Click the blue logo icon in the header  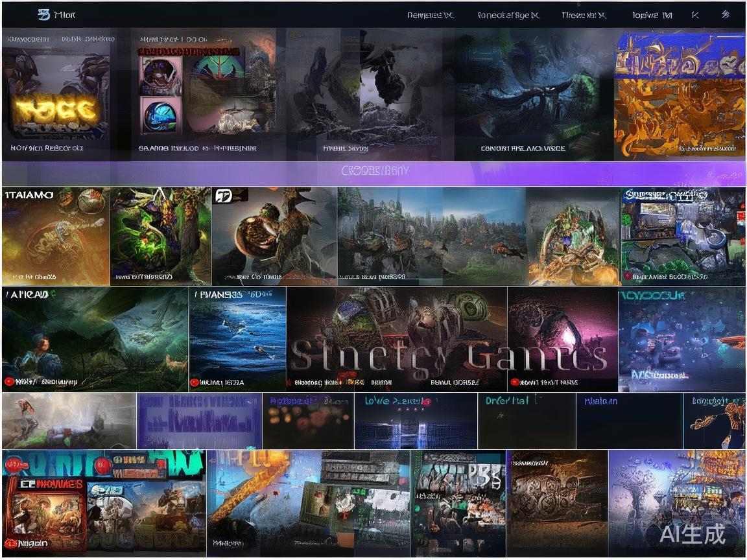[x=44, y=14]
